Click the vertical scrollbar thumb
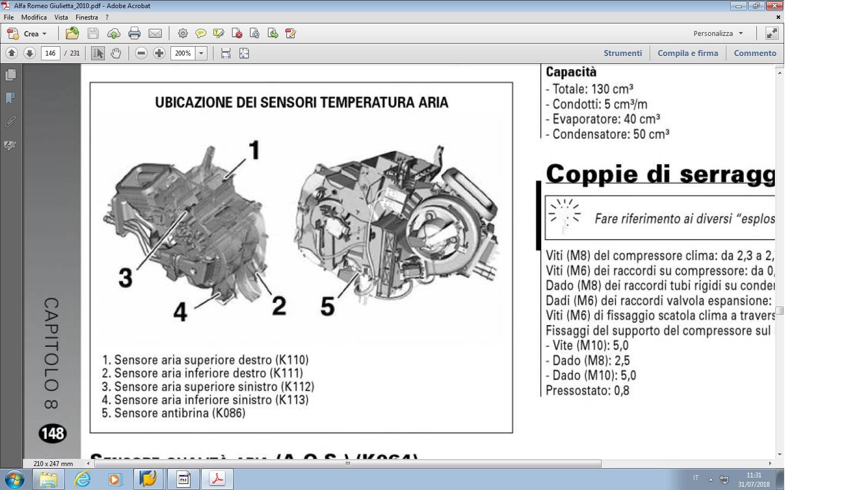This screenshot has width=868, height=490. [x=780, y=311]
